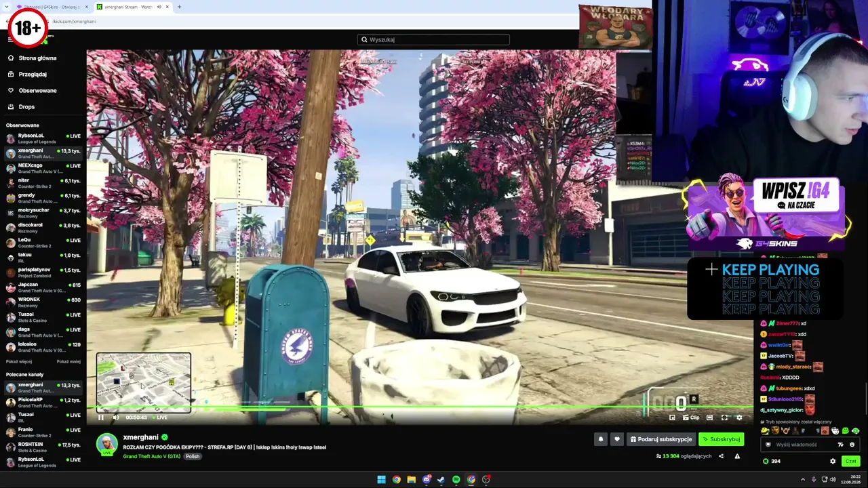
Task: Mute the stream volume icon
Action: click(116, 418)
